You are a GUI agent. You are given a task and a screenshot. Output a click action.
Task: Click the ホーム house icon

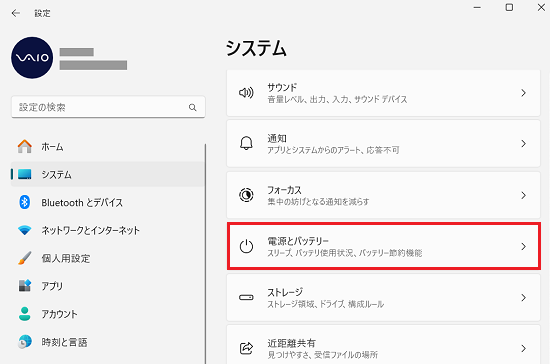point(25,146)
